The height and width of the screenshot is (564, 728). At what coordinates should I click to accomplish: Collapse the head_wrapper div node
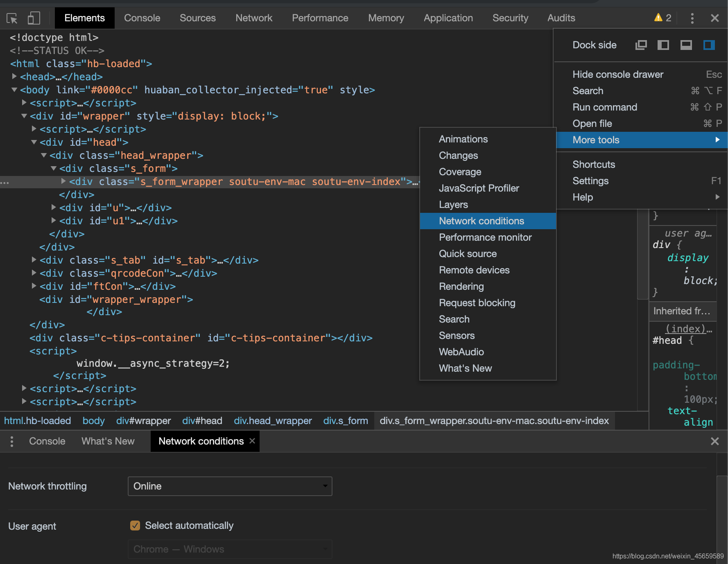44,155
